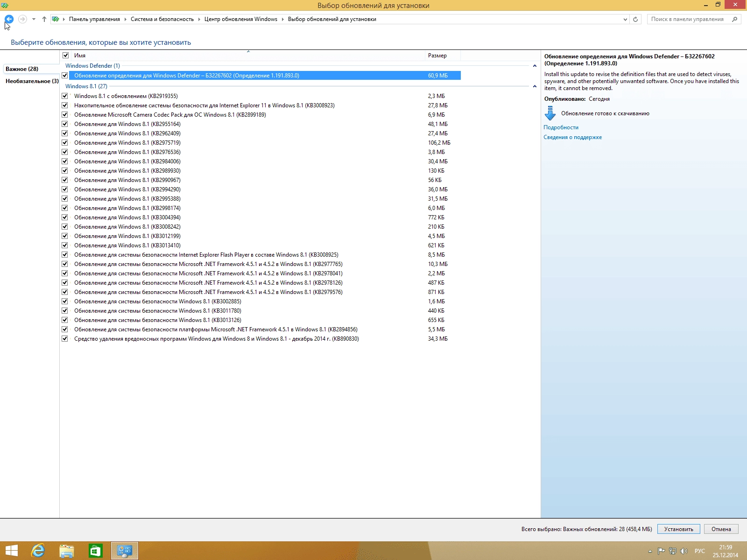Click the network tray icon
This screenshot has width=747, height=560.
[x=673, y=551]
